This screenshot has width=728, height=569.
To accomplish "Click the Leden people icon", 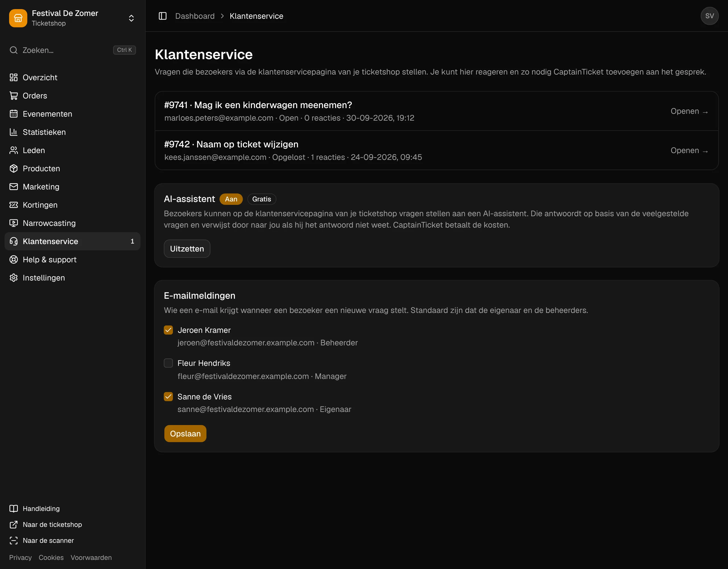I will (x=14, y=150).
